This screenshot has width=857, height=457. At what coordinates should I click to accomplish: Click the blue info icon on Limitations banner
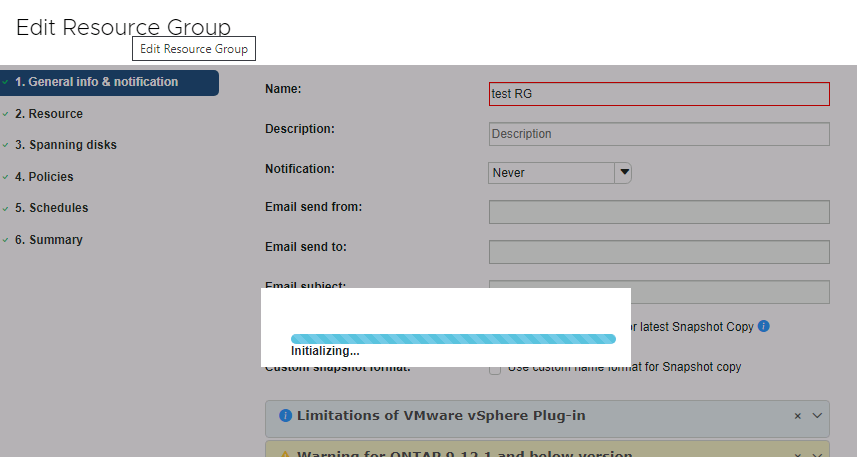[285, 416]
